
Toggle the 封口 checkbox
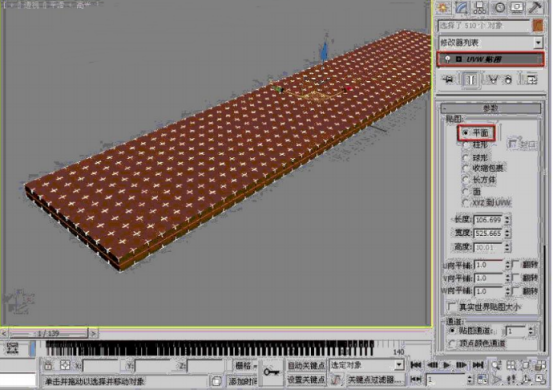[513, 143]
